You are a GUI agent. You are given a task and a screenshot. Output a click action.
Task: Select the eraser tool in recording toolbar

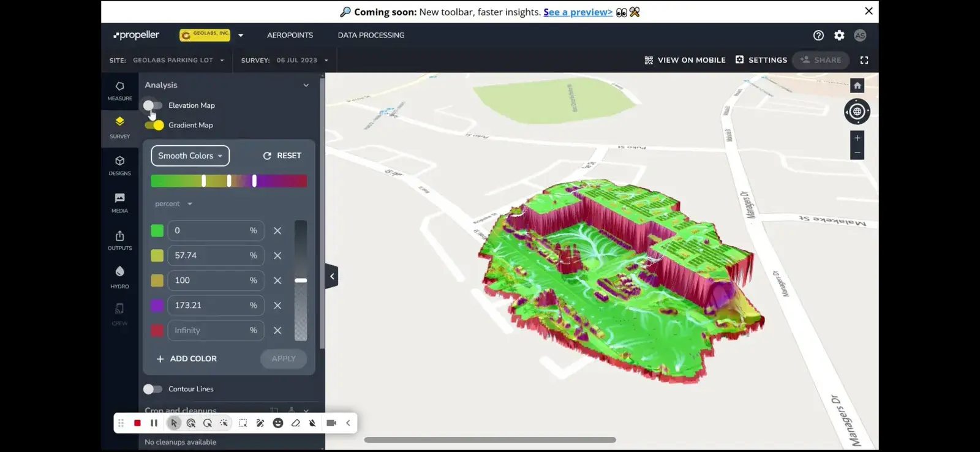pyautogui.click(x=296, y=423)
